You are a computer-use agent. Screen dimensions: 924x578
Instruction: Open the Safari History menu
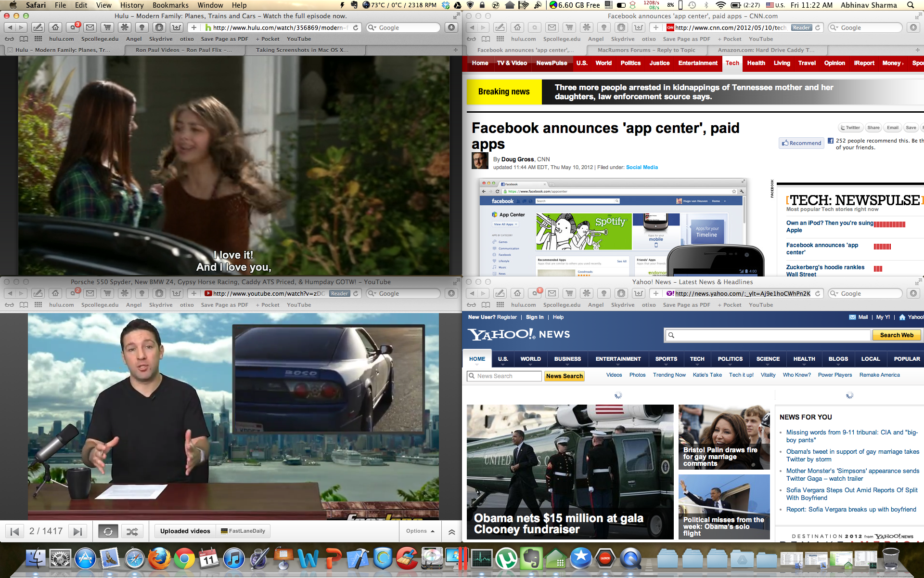(x=131, y=5)
